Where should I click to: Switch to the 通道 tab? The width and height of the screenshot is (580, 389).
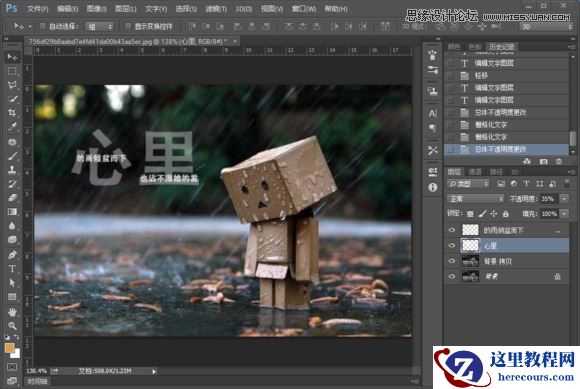pyautogui.click(x=475, y=172)
